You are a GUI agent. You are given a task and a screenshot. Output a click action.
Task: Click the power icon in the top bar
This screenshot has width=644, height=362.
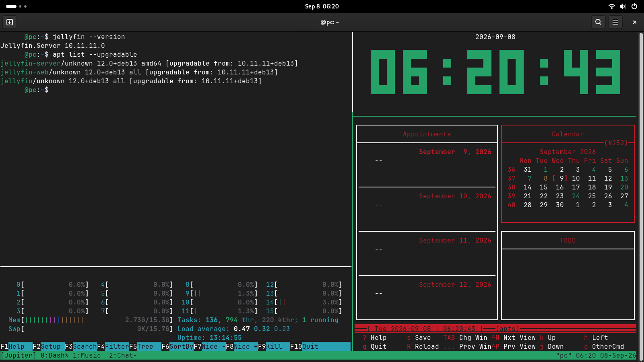[634, 6]
